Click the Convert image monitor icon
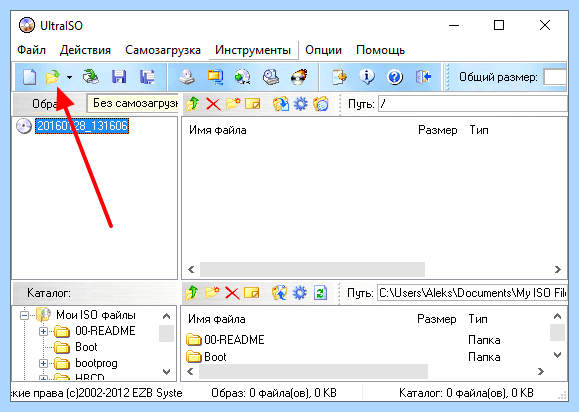Image resolution: width=579 pixels, height=412 pixels. pos(215,77)
